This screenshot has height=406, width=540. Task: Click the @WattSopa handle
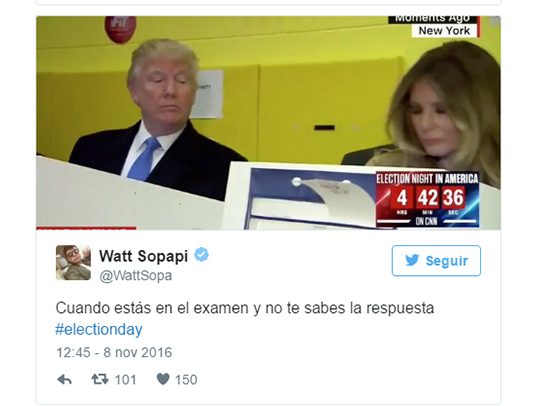pyautogui.click(x=136, y=276)
